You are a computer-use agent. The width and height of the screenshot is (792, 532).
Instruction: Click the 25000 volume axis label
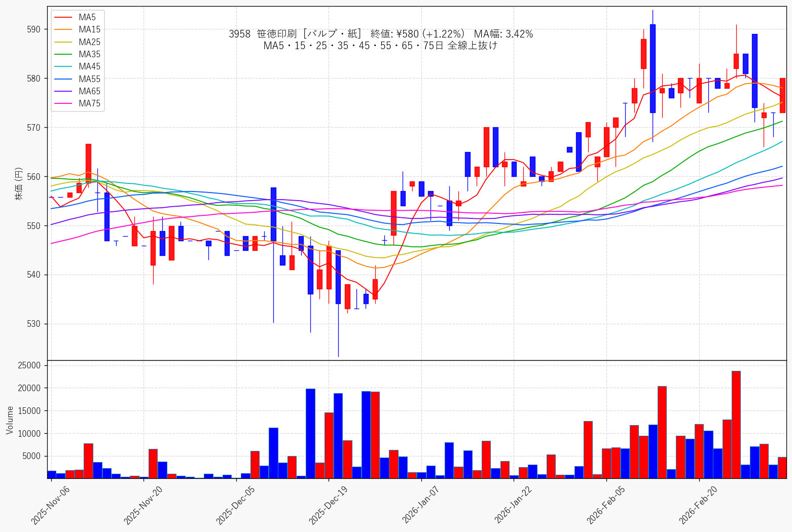pos(29,366)
